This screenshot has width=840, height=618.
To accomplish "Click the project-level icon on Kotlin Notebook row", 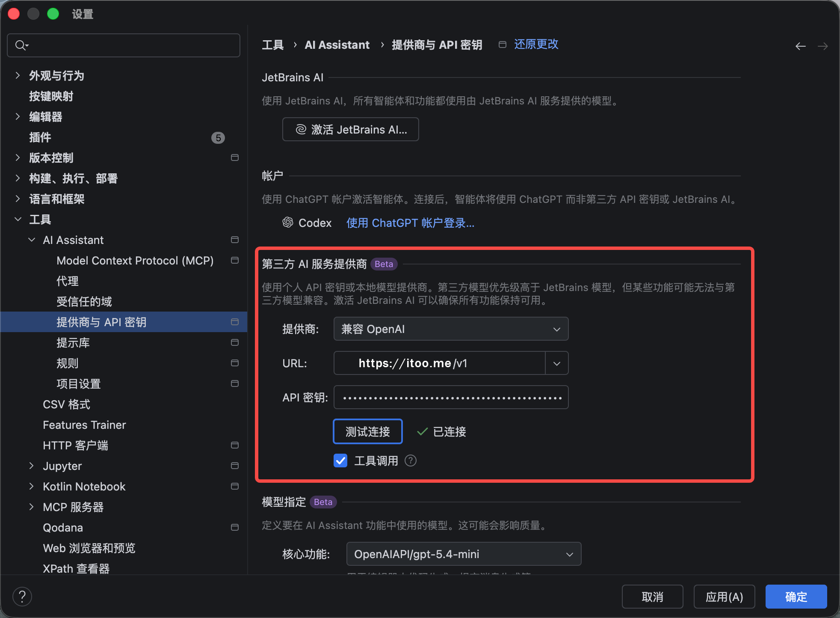I will click(x=235, y=486).
